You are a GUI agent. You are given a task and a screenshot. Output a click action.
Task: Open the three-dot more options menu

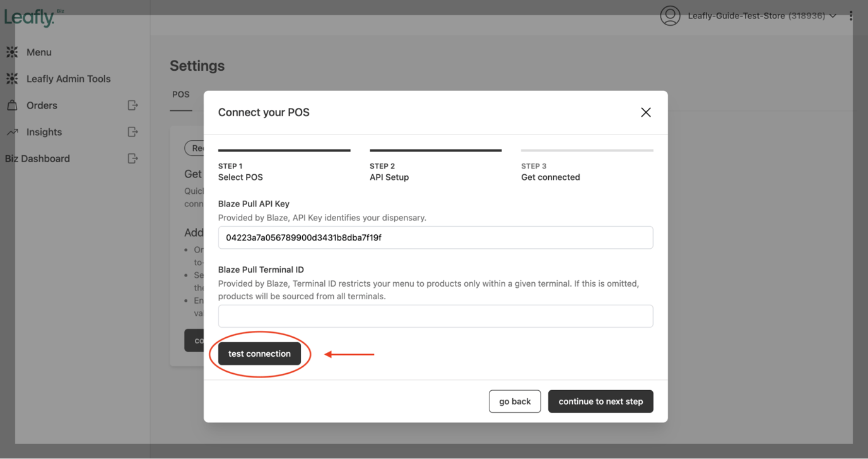pyautogui.click(x=851, y=16)
